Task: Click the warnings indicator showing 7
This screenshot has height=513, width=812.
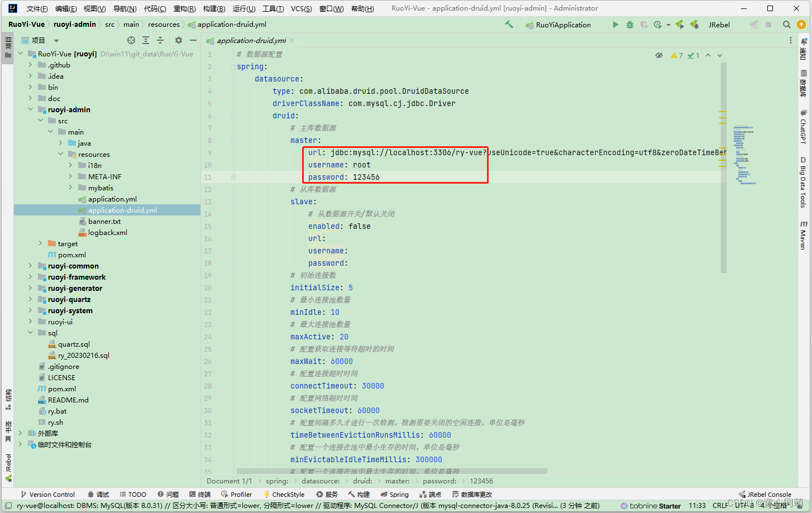Action: coord(677,55)
